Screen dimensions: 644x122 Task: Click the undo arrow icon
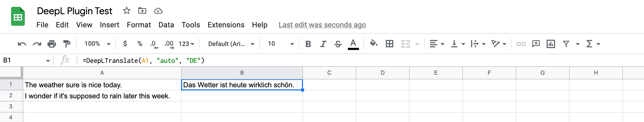[x=22, y=44]
